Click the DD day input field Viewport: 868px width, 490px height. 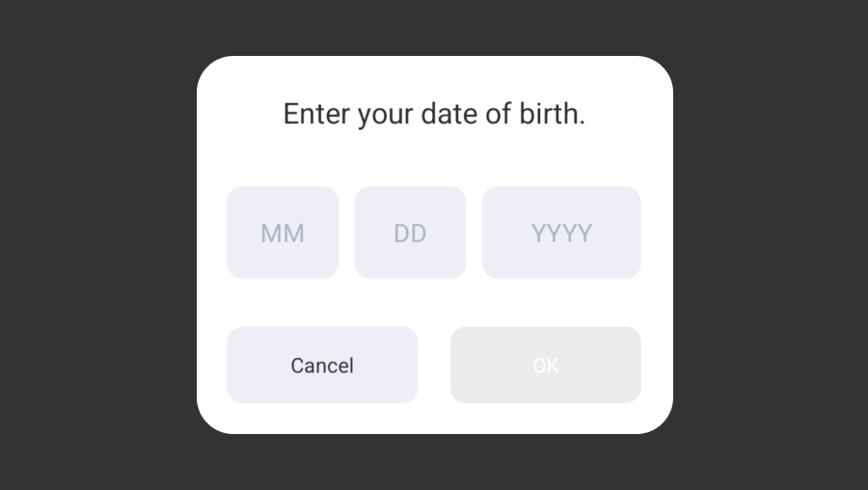(x=410, y=232)
